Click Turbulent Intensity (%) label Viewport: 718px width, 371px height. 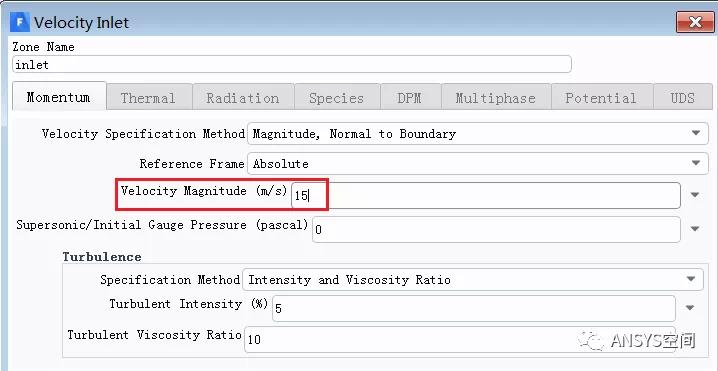(189, 304)
